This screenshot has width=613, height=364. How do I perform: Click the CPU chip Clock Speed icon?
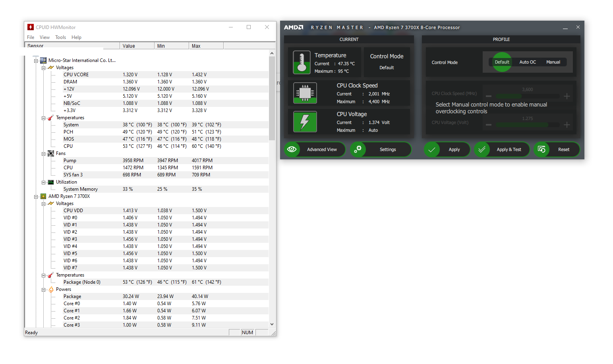pos(305,93)
